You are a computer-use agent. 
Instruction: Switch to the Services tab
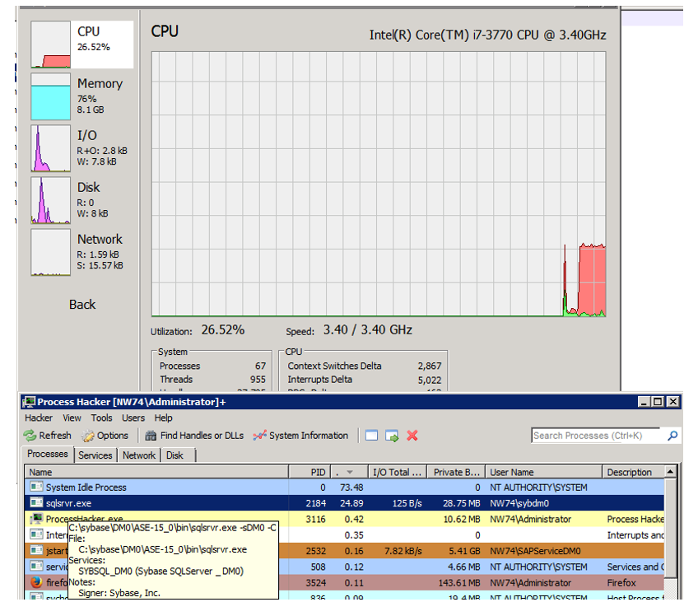click(x=95, y=455)
